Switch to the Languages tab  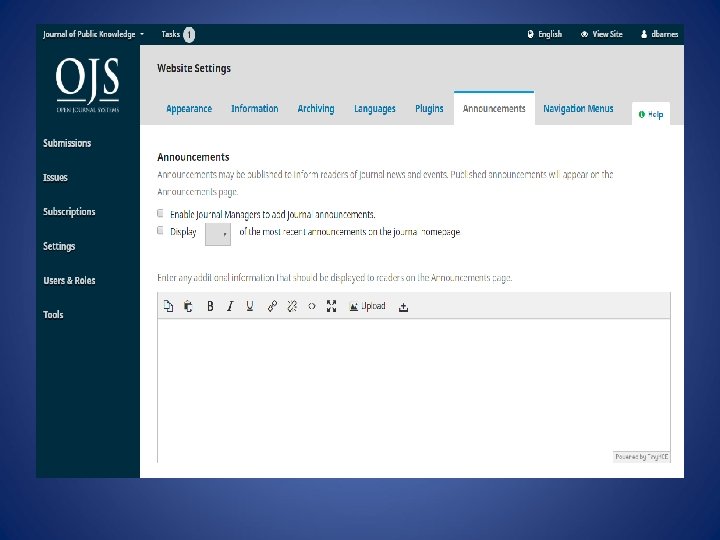tap(375, 109)
